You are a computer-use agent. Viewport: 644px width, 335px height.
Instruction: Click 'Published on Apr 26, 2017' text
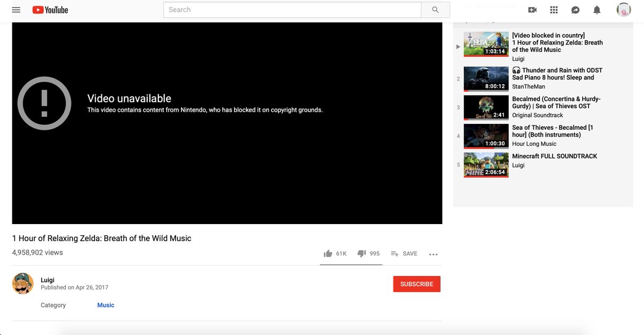(75, 287)
